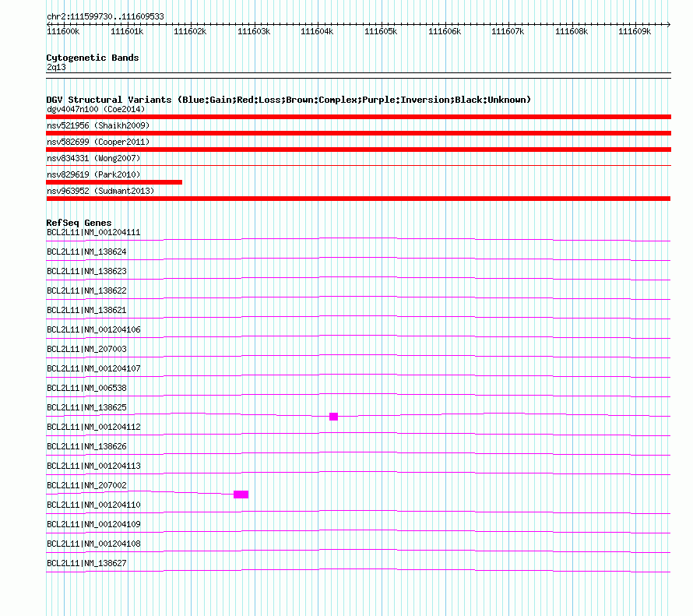
Task: Select the magenta exon box on NM_138625 track
Action: (334, 417)
